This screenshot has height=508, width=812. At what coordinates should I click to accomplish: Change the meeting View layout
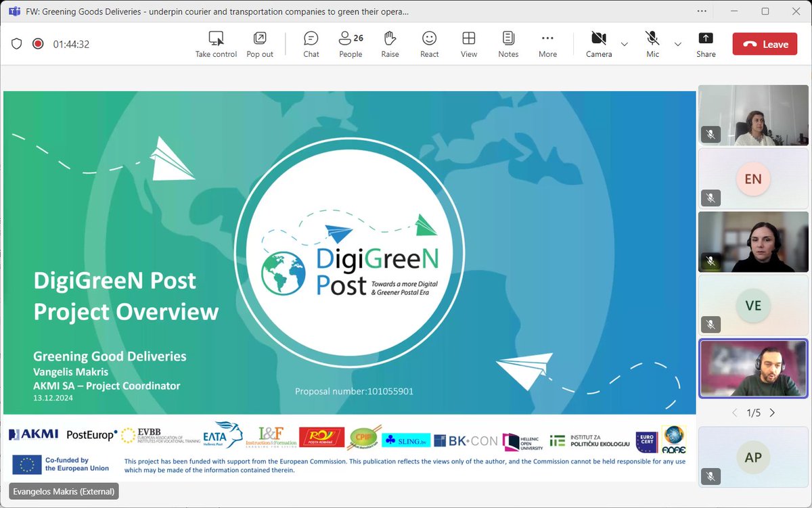click(x=469, y=45)
